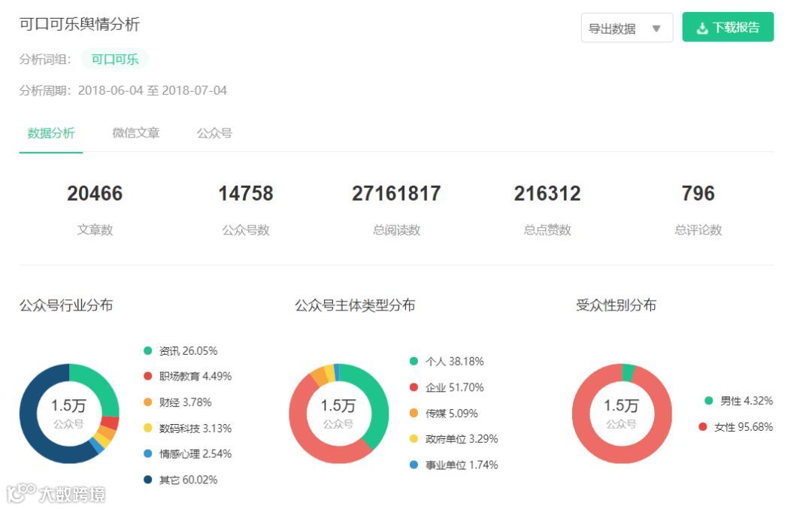The image size is (812, 509).
Task: Click the 事业单位 1.74% legend entry
Action: (453, 465)
